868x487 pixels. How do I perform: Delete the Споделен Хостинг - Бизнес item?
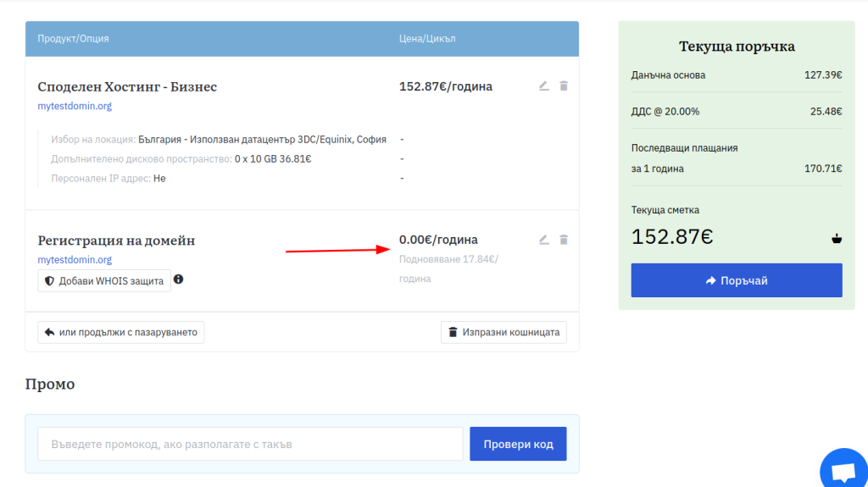[564, 86]
